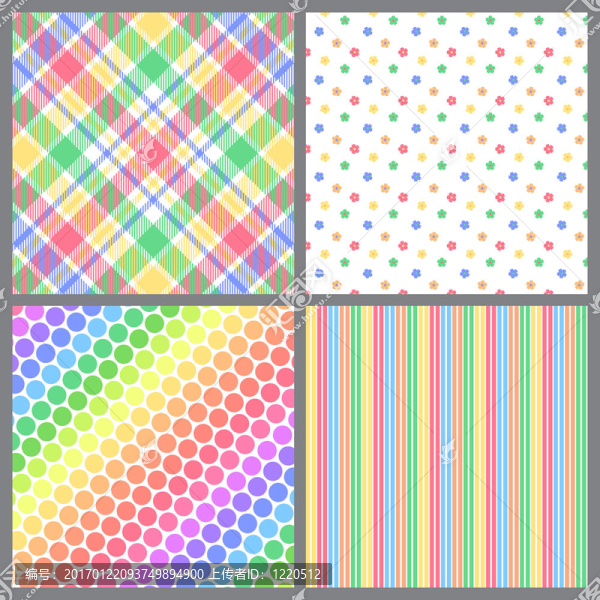The width and height of the screenshot is (600, 600).
Task: Select the vertical stripes pattern swatch
Action: (x=447, y=447)
